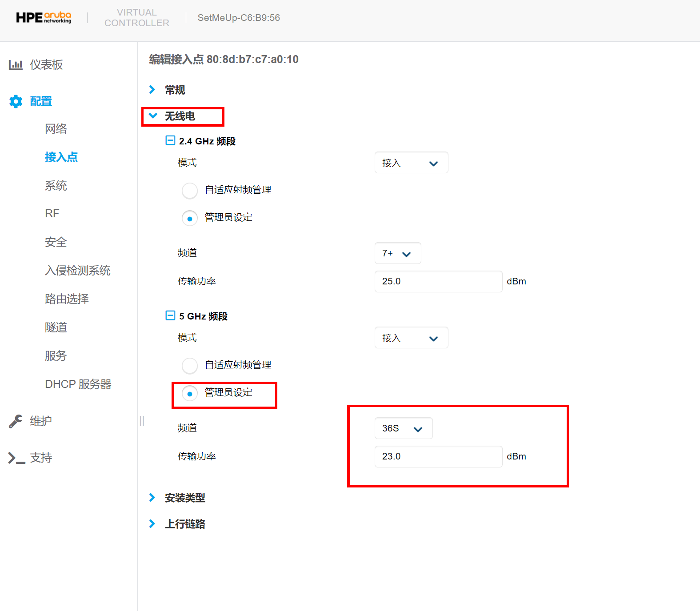
Task: Go to DHCP 服务器 page
Action: tap(78, 384)
